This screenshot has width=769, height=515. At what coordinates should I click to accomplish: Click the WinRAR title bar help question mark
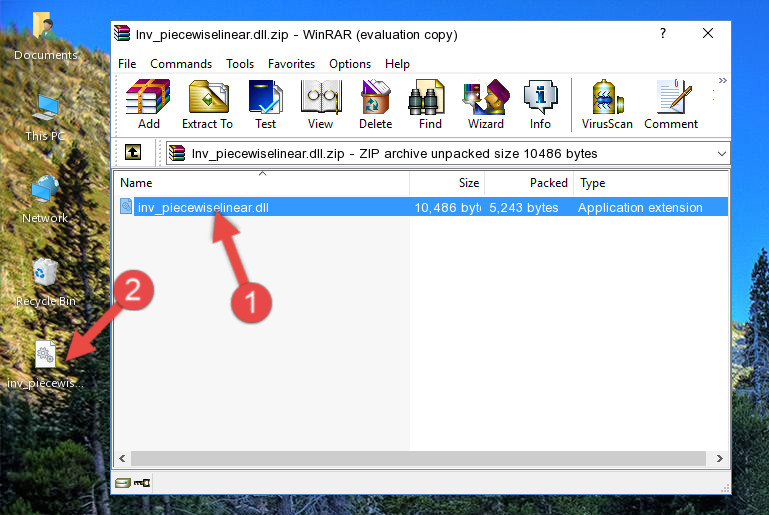coord(663,33)
